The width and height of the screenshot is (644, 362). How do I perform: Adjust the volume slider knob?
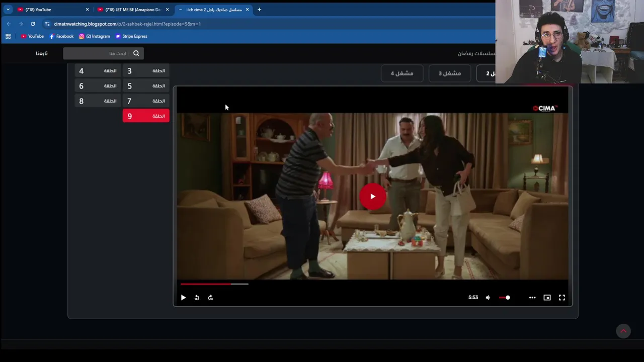(508, 298)
